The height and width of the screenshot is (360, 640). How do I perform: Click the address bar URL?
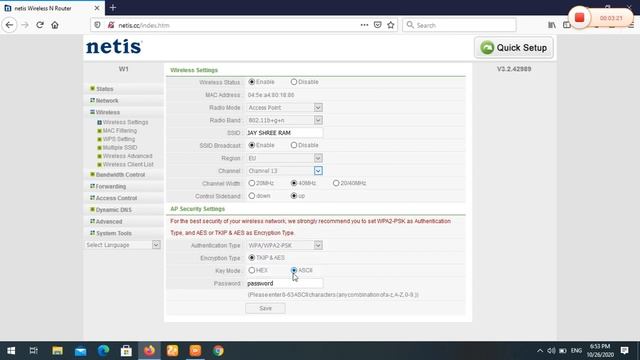coord(144,25)
